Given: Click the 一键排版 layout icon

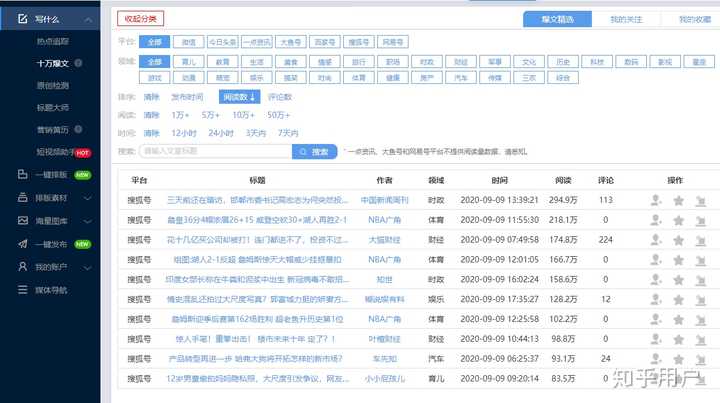Looking at the screenshot, I should 22,174.
